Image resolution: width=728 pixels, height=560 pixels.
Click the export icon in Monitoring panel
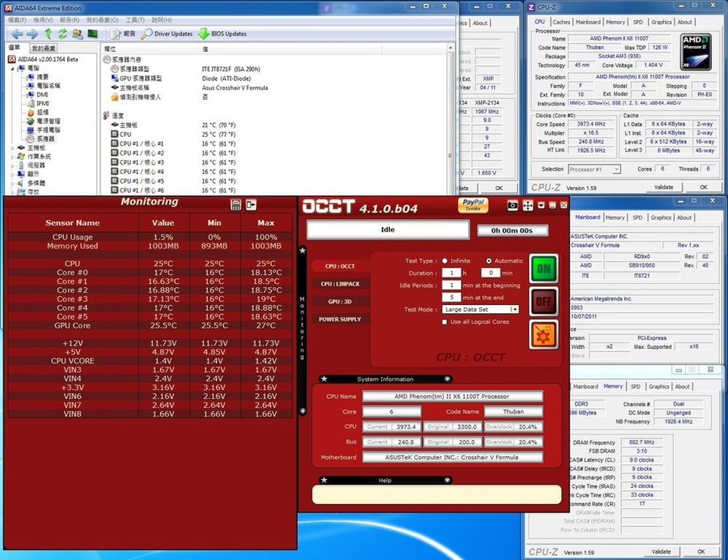(x=251, y=205)
